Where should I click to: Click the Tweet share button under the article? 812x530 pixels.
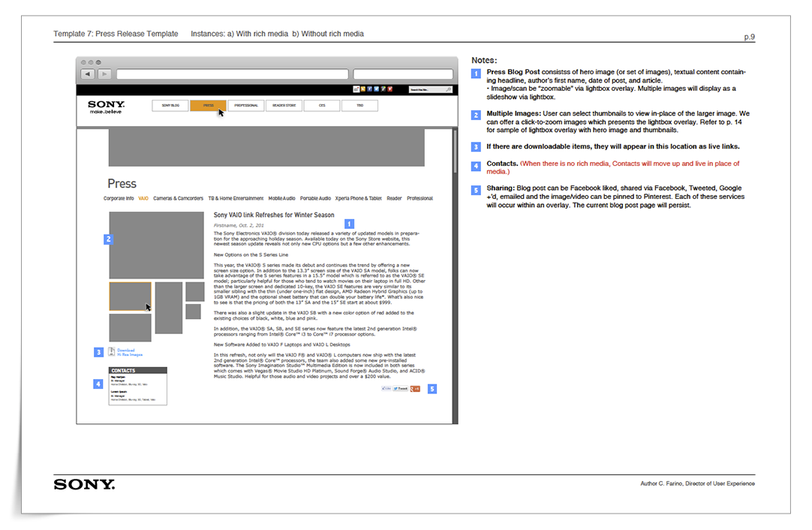[400, 389]
